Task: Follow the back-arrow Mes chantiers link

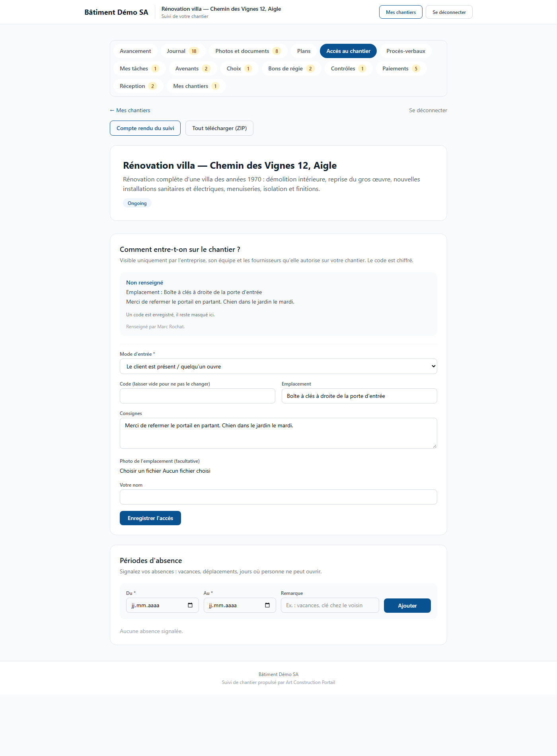Action: (130, 110)
